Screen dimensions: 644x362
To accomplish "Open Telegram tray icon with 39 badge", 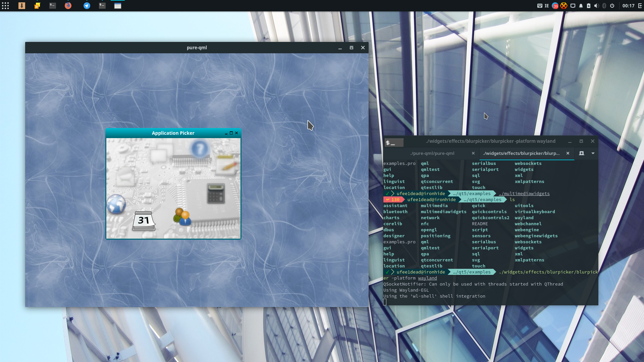I will tap(555, 6).
